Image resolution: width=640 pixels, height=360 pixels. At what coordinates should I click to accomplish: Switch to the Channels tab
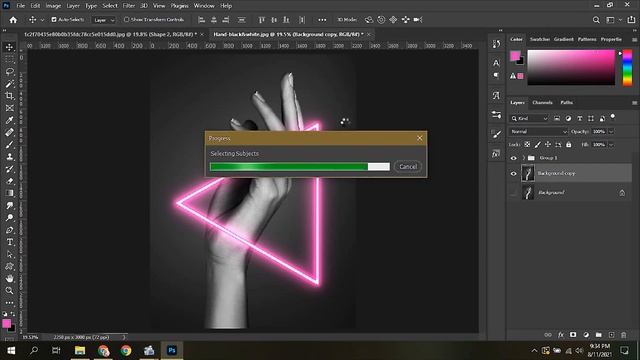pos(542,103)
